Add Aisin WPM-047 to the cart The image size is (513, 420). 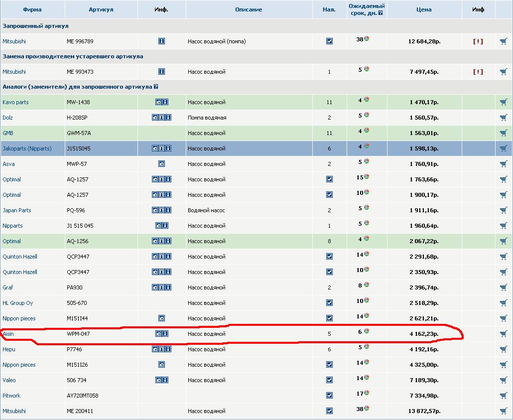504,334
